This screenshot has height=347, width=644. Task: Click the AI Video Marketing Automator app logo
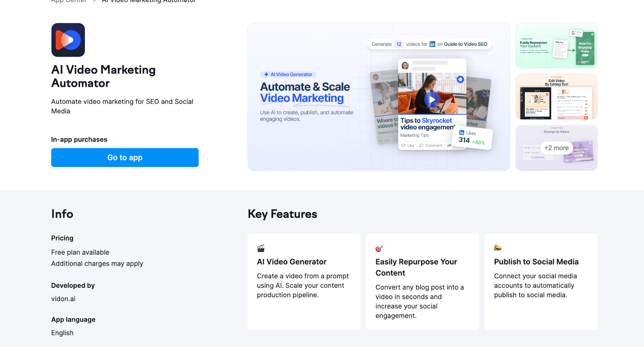(68, 40)
